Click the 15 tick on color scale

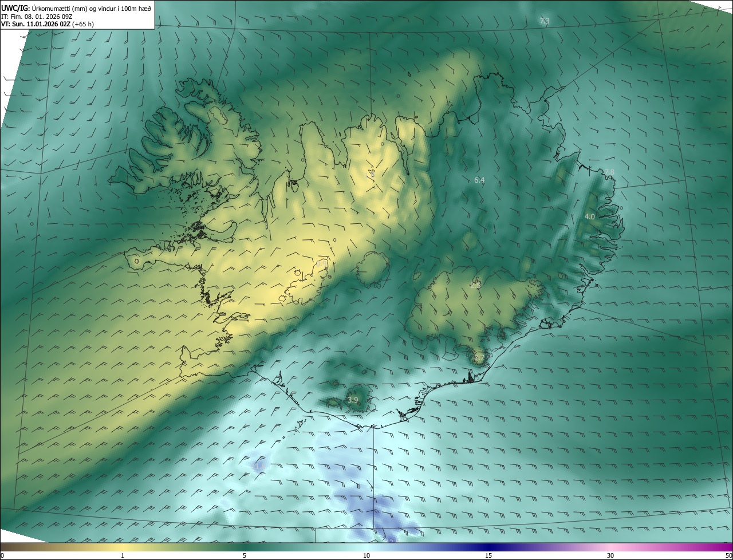point(488,556)
